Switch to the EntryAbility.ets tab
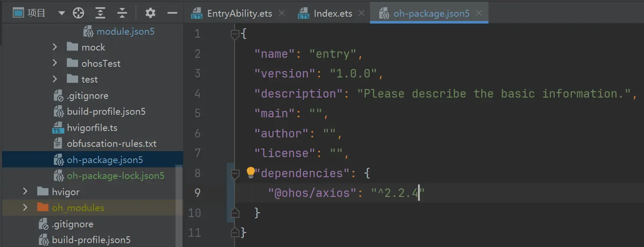Image resolution: width=644 pixels, height=247 pixels. pos(239,14)
